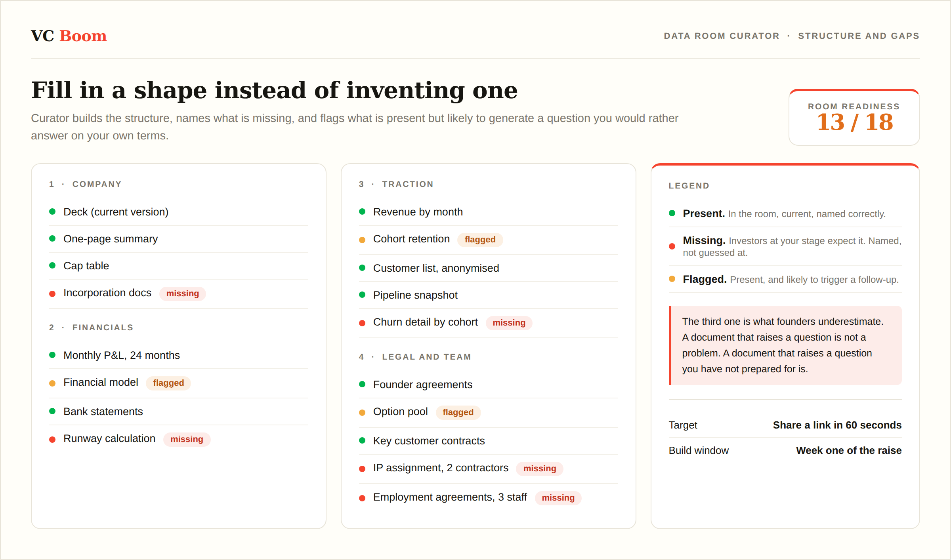
Task: Click the missing tag on IP assignment
Action: click(x=540, y=469)
